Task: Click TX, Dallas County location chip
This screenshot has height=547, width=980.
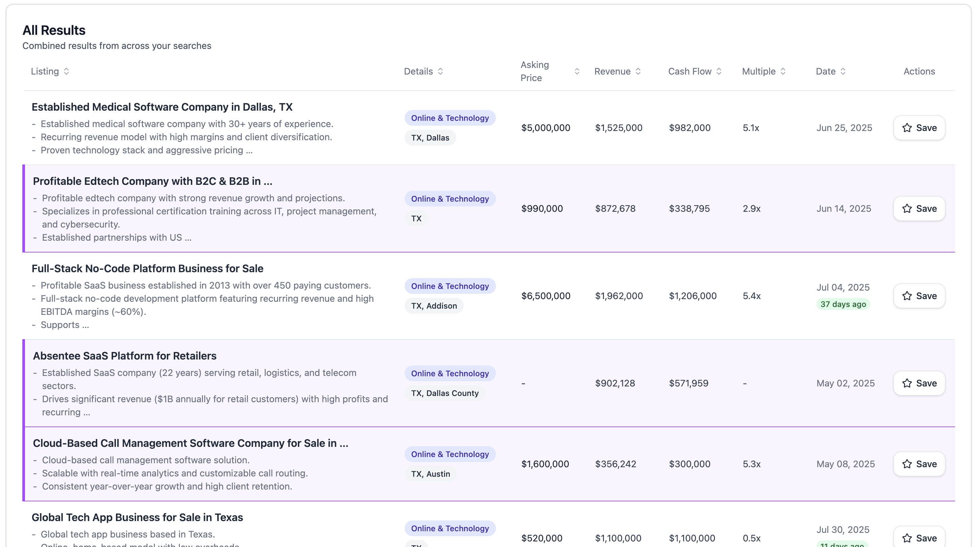Action: click(444, 393)
